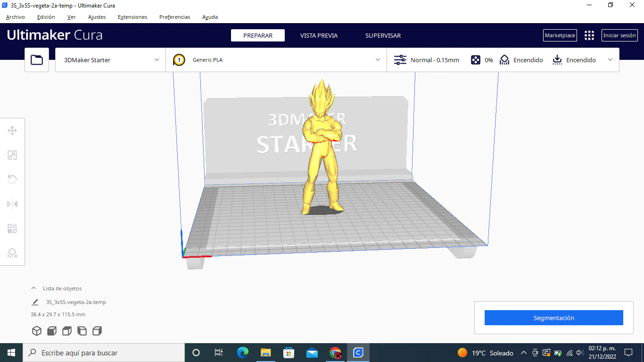Open Mail app from taskbar
This screenshot has width=644, height=362.
pos(312,353)
